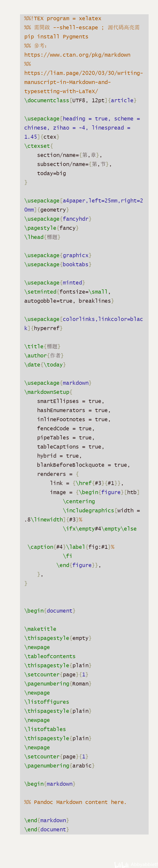This screenshot has height=868, width=158.
Task: Click the \lhead{標題} line
Action: pos(42,237)
